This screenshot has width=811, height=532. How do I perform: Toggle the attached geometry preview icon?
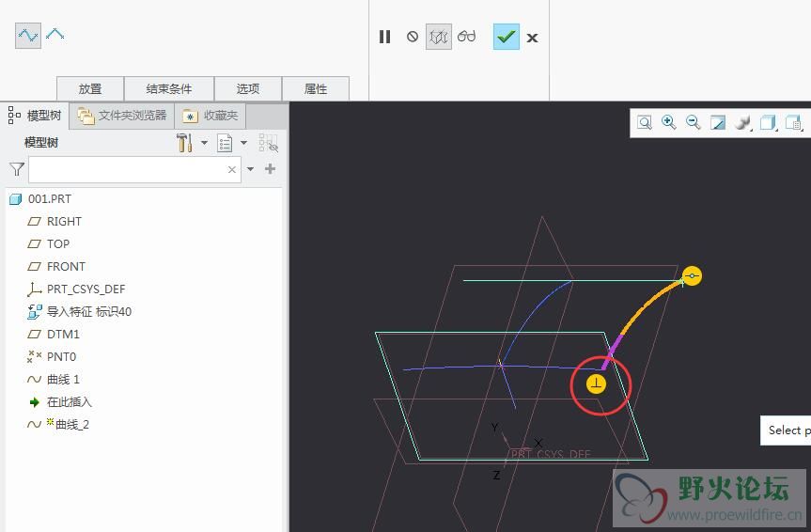point(439,37)
